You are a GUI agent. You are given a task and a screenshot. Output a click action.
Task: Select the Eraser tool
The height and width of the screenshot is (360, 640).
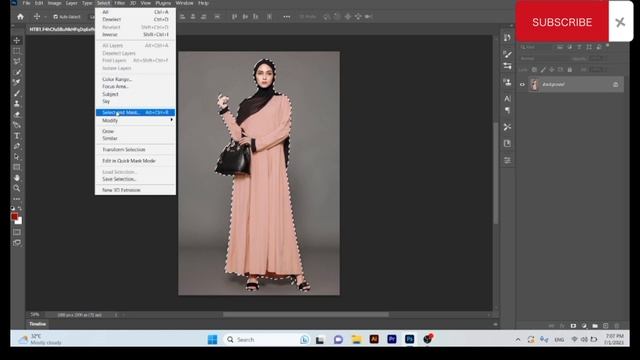click(17, 114)
